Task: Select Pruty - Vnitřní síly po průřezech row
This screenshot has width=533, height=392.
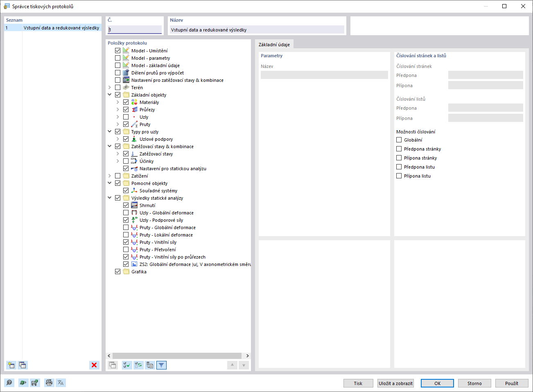Action: pos(172,257)
